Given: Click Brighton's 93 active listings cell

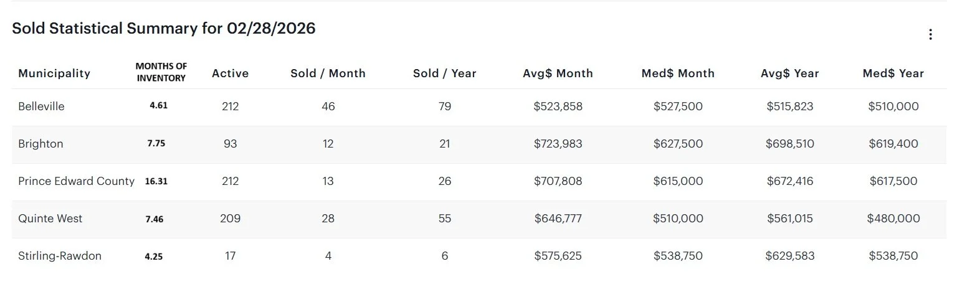Looking at the screenshot, I should [x=230, y=144].
